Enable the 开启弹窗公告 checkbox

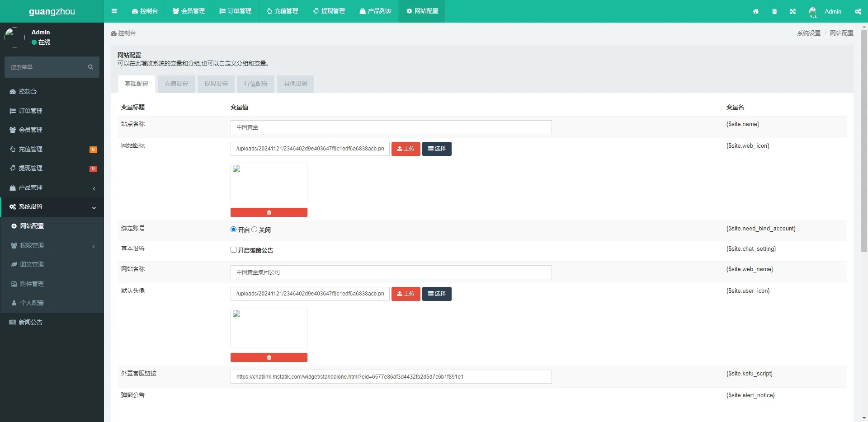(234, 250)
